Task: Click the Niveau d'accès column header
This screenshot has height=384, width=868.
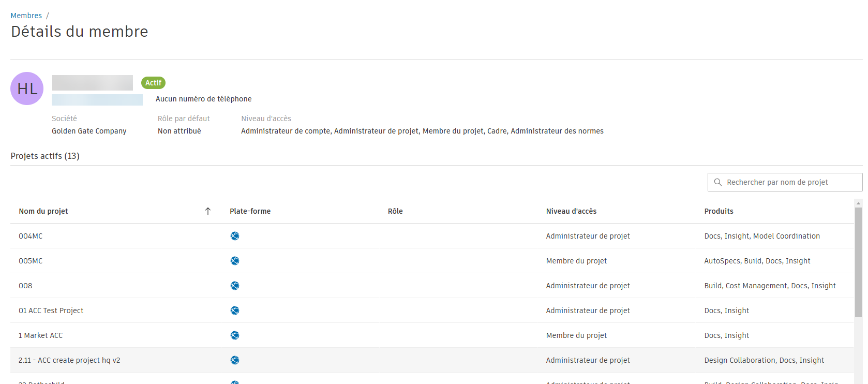Action: click(572, 211)
